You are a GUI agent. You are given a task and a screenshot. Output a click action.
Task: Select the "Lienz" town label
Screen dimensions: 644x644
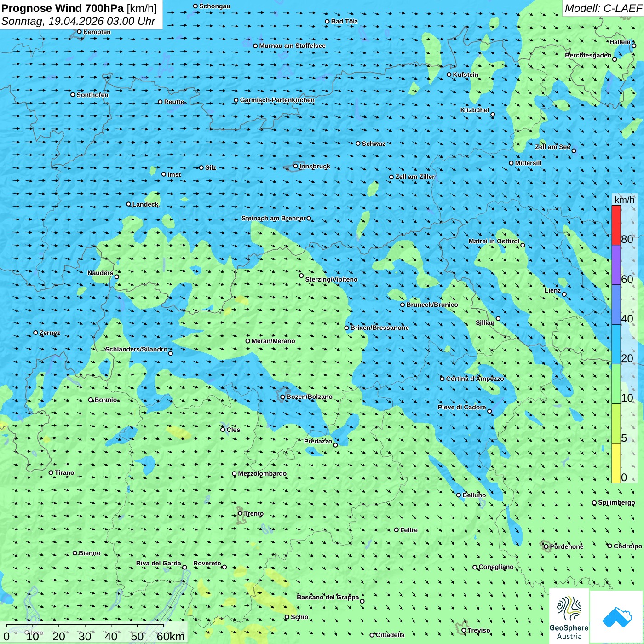coord(552,290)
